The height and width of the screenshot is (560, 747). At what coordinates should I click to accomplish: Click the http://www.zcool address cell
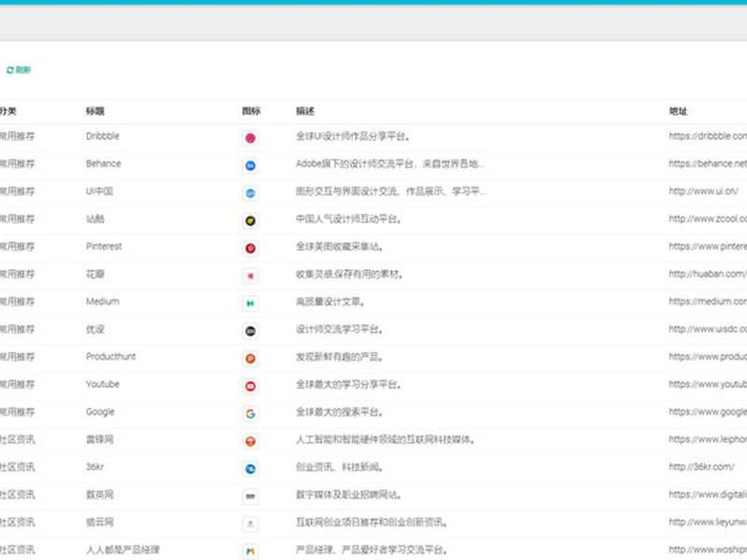point(708,218)
